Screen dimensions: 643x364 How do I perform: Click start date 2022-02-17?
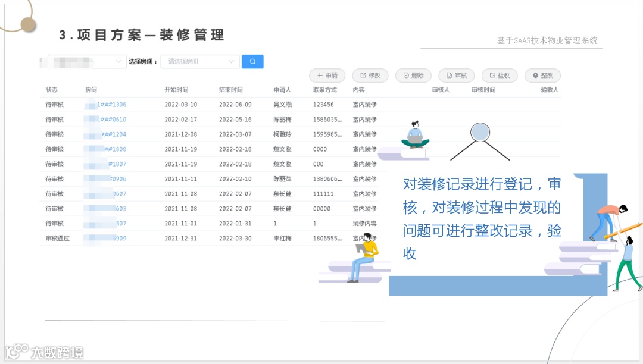[181, 120]
